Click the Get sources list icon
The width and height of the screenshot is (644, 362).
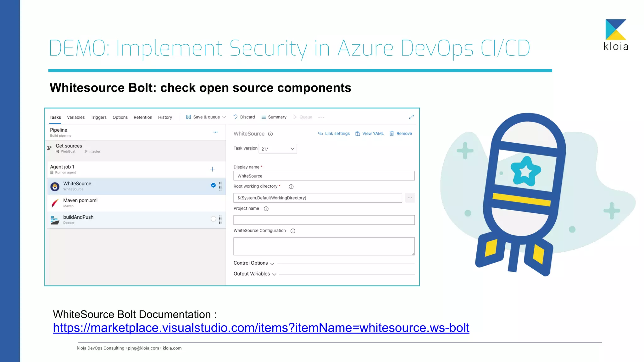pyautogui.click(x=49, y=148)
